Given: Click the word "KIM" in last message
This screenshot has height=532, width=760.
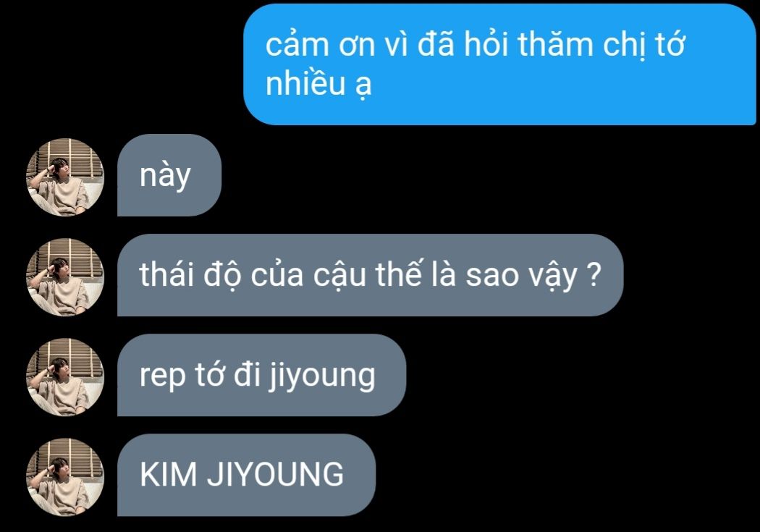Looking at the screenshot, I should (x=168, y=474).
